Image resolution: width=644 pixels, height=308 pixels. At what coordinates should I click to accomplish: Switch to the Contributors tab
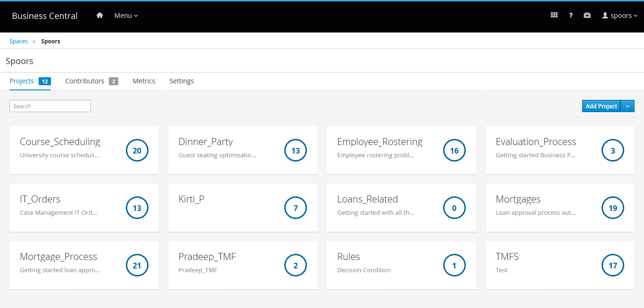[85, 81]
